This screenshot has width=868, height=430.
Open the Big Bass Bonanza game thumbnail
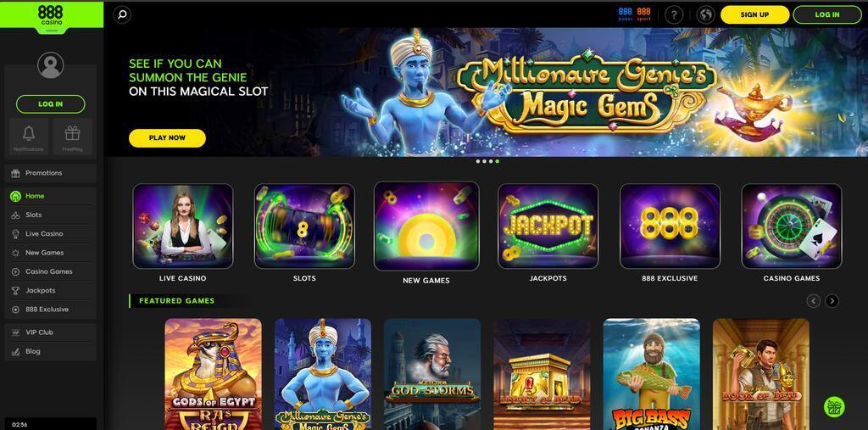point(652,374)
